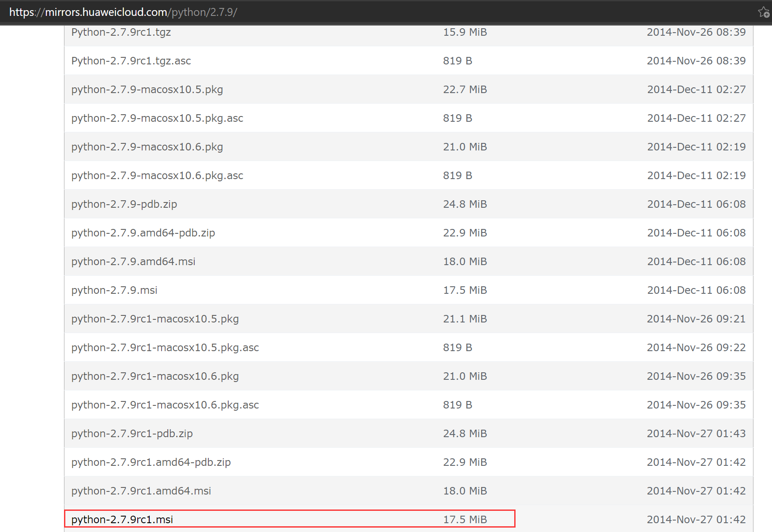Download python-2.7.9rc1.amd64.msi installer
The width and height of the screenshot is (772, 532).
point(141,491)
